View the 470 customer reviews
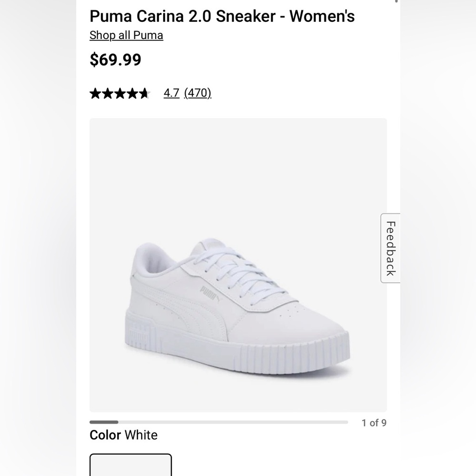Image resolution: width=476 pixels, height=476 pixels. pos(198,93)
